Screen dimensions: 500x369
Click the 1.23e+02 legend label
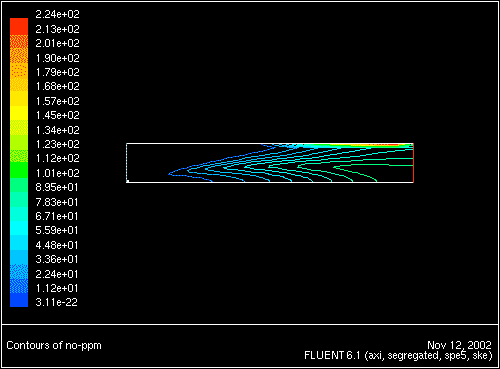click(57, 144)
